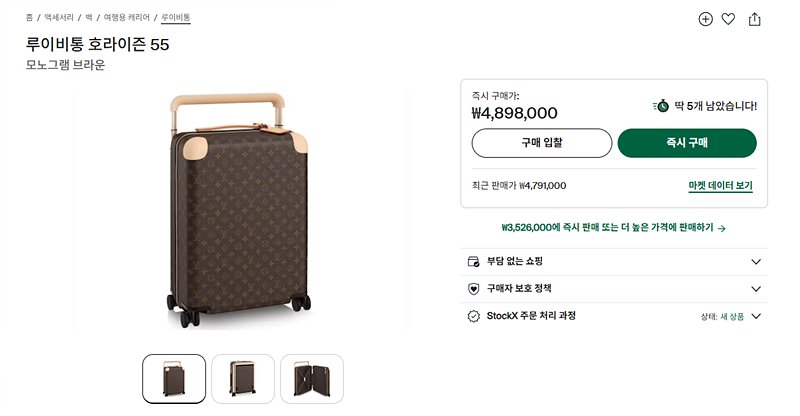The image size is (800, 416).
Task: Click the verified badge icon beside StockX 주문 처리 과정
Action: click(x=473, y=316)
